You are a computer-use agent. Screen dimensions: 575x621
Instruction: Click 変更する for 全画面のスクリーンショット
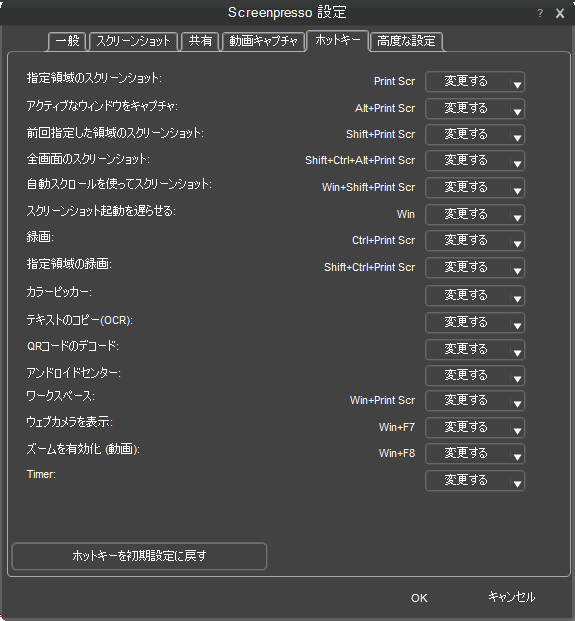coord(466,161)
